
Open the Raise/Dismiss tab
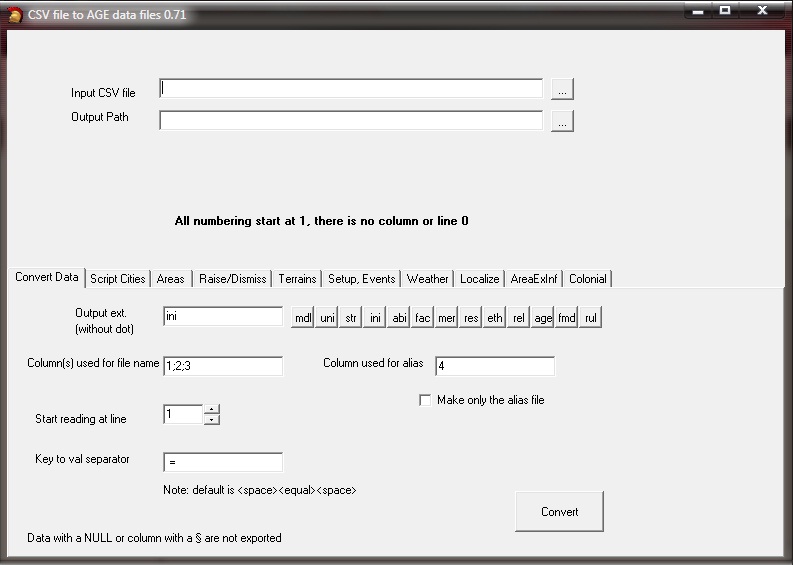point(232,279)
